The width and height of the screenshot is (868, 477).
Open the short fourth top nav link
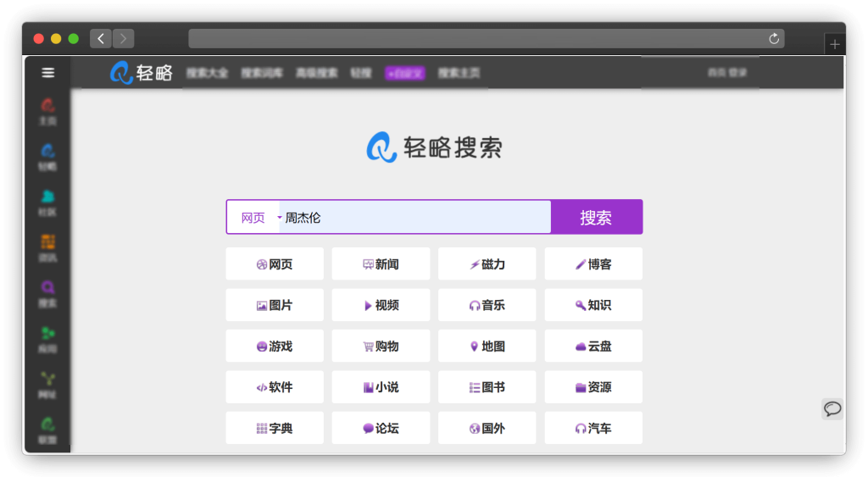click(x=361, y=73)
